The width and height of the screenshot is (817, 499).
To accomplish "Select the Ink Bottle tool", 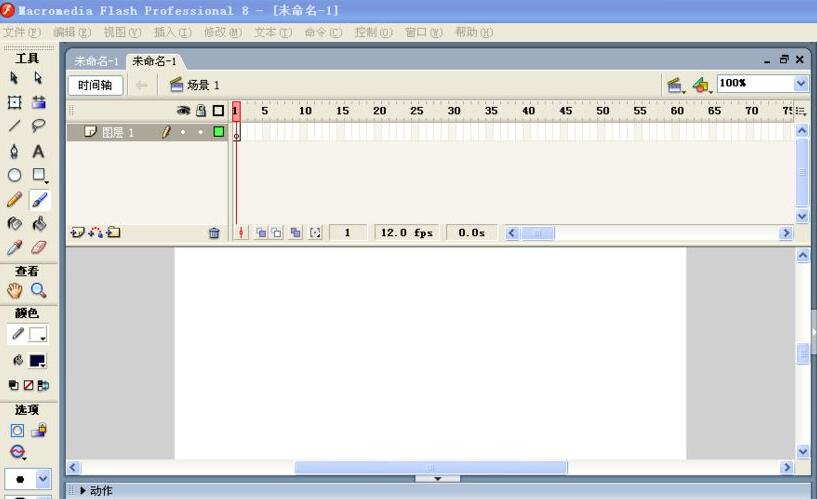I will (x=14, y=223).
